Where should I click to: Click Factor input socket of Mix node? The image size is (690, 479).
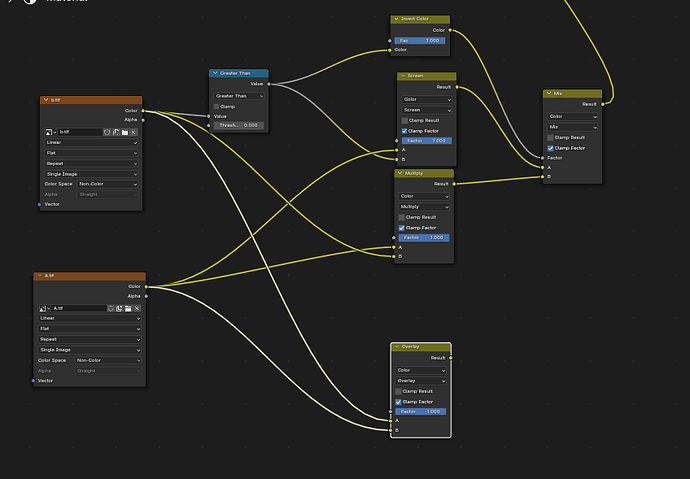click(x=543, y=158)
